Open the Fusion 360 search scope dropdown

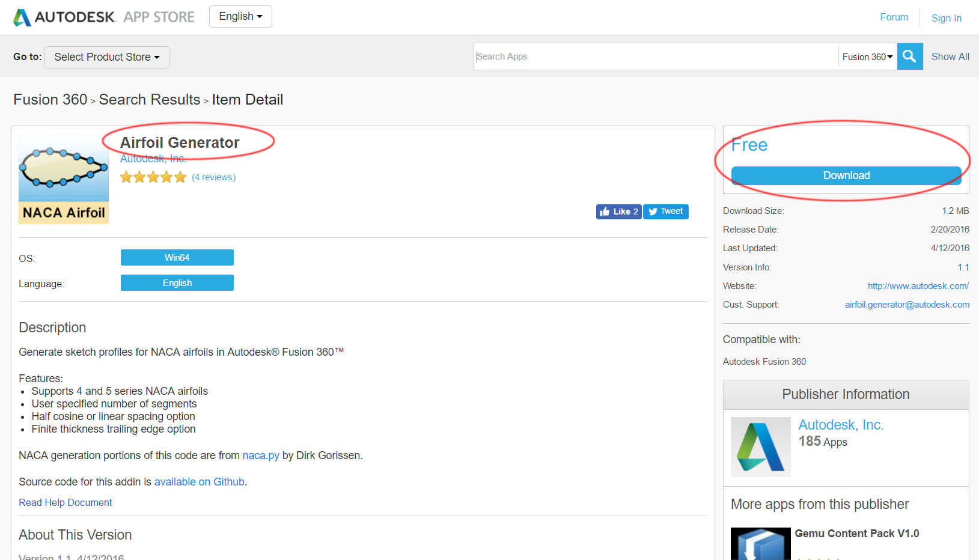tap(867, 56)
